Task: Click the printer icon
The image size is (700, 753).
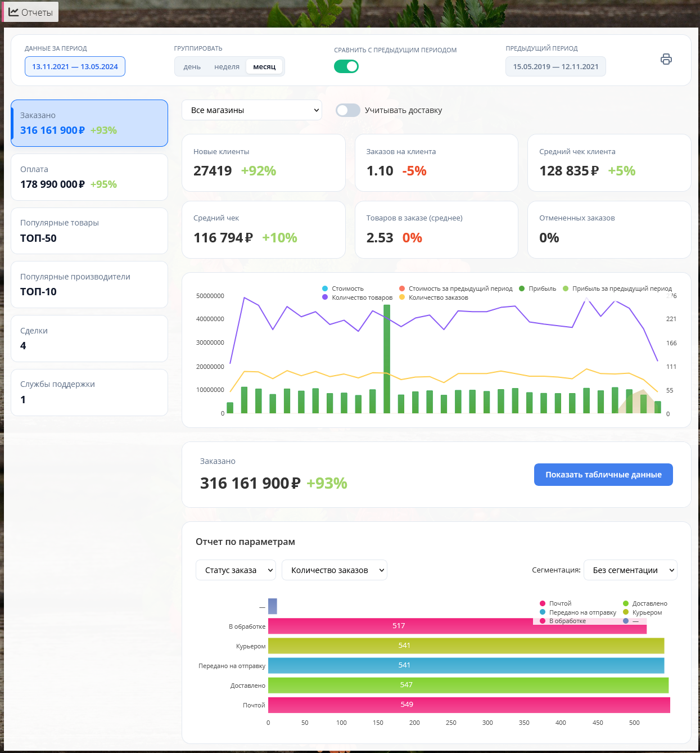Action: coord(666,59)
